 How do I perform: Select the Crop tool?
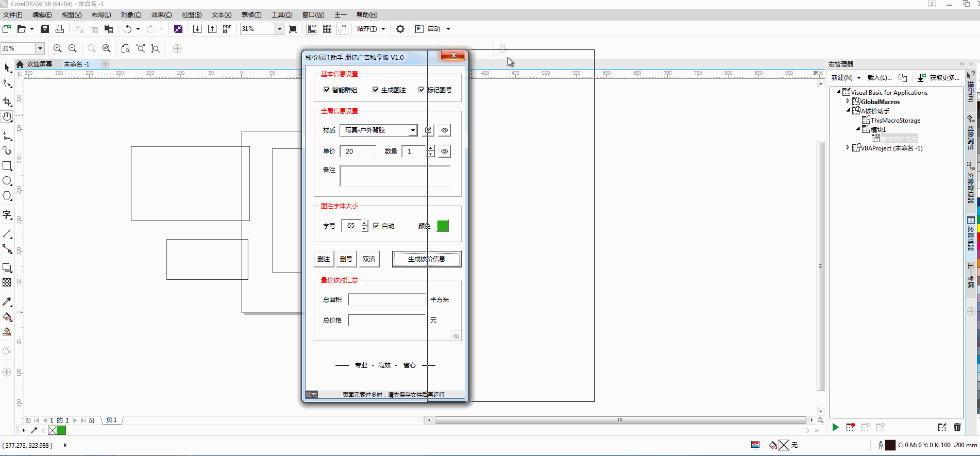(7, 102)
